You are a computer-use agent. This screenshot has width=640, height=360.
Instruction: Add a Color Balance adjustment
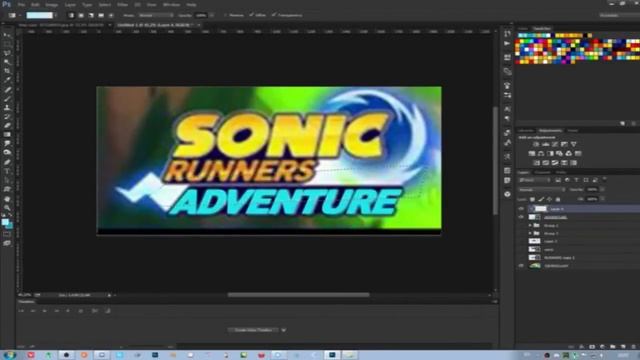tap(541, 154)
